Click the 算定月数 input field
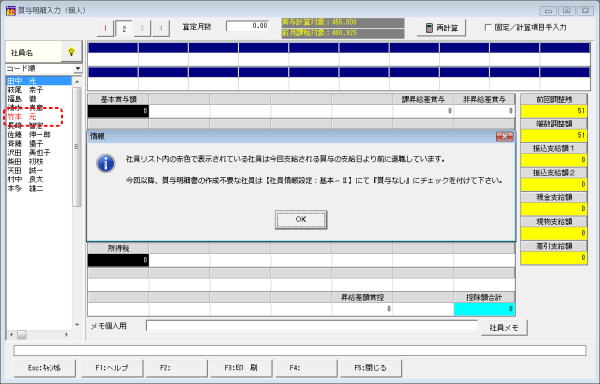600x384 pixels. (x=248, y=26)
